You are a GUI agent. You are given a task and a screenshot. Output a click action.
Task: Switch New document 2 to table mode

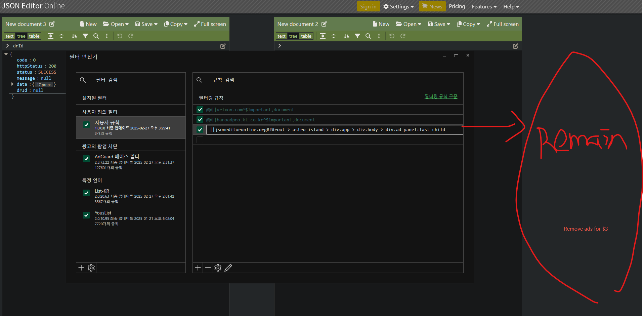[x=306, y=36]
